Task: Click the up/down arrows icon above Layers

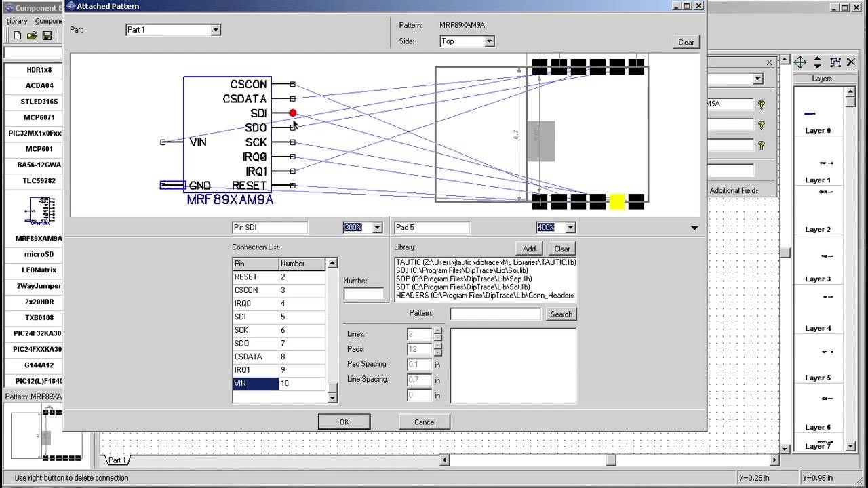Action: point(818,62)
